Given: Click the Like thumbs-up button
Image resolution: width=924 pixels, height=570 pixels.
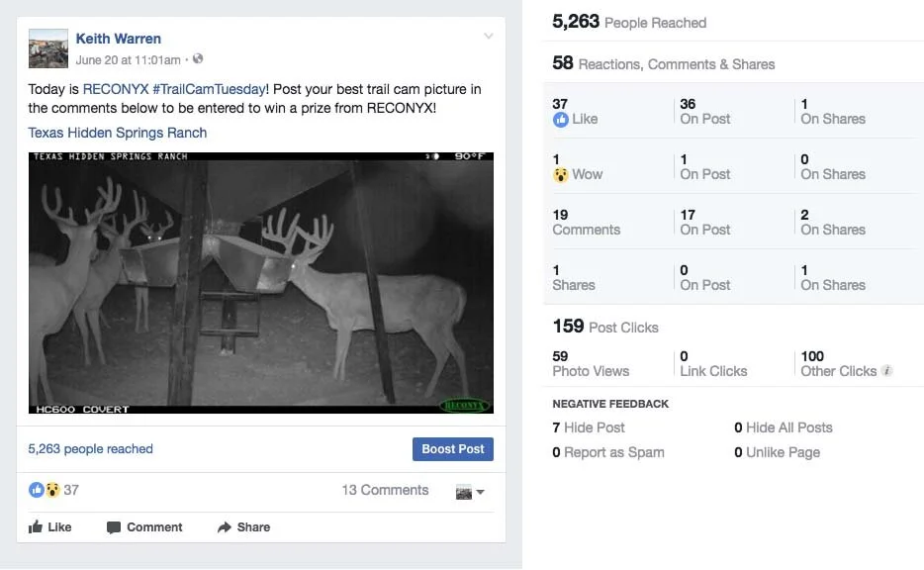Looking at the screenshot, I should click(50, 527).
